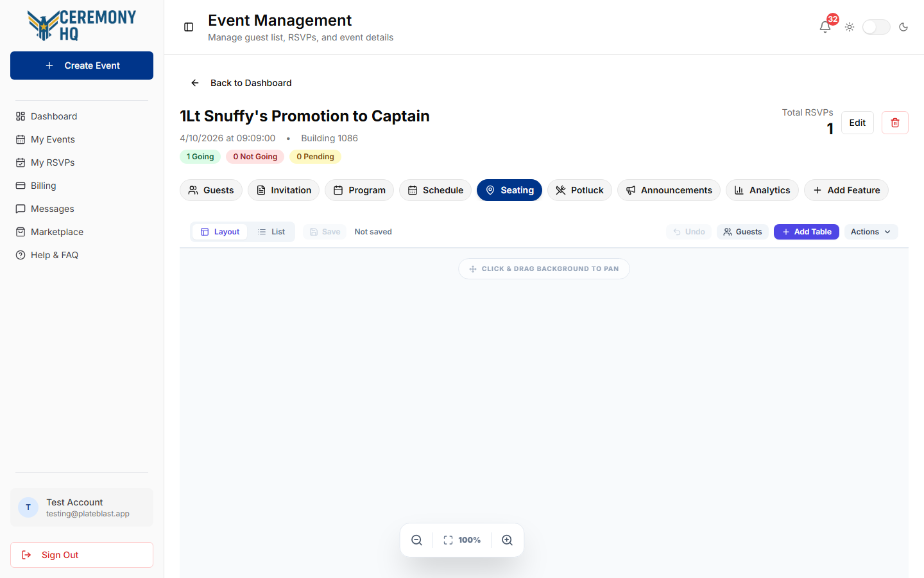Open the Announcements tab
This screenshot has width=924, height=578.
(x=669, y=190)
